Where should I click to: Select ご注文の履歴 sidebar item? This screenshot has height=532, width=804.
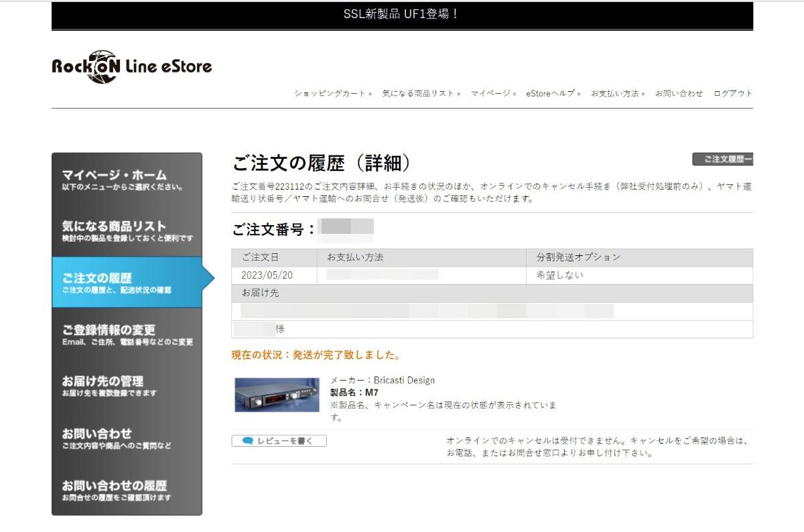[127, 282]
